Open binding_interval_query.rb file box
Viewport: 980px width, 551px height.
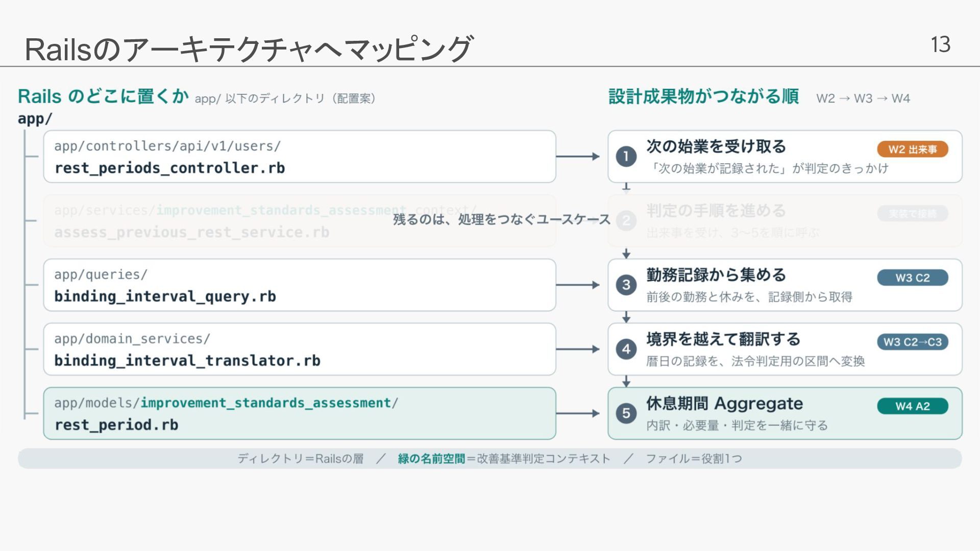300,285
